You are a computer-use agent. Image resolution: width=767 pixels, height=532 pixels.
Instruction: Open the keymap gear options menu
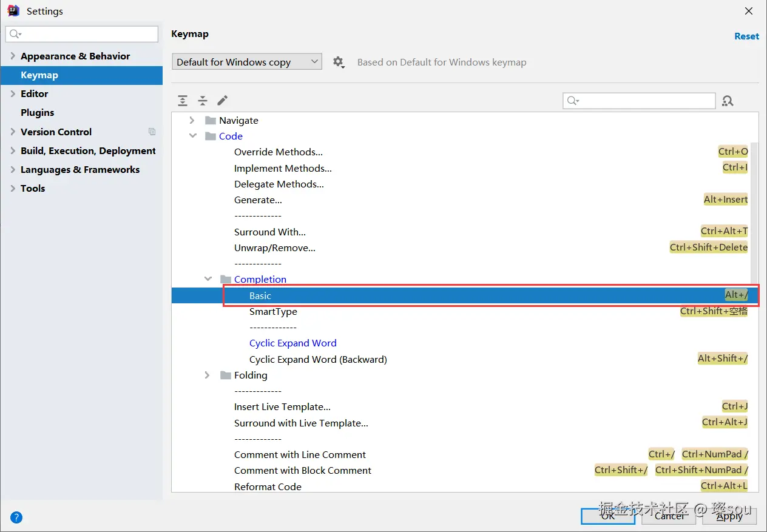339,62
